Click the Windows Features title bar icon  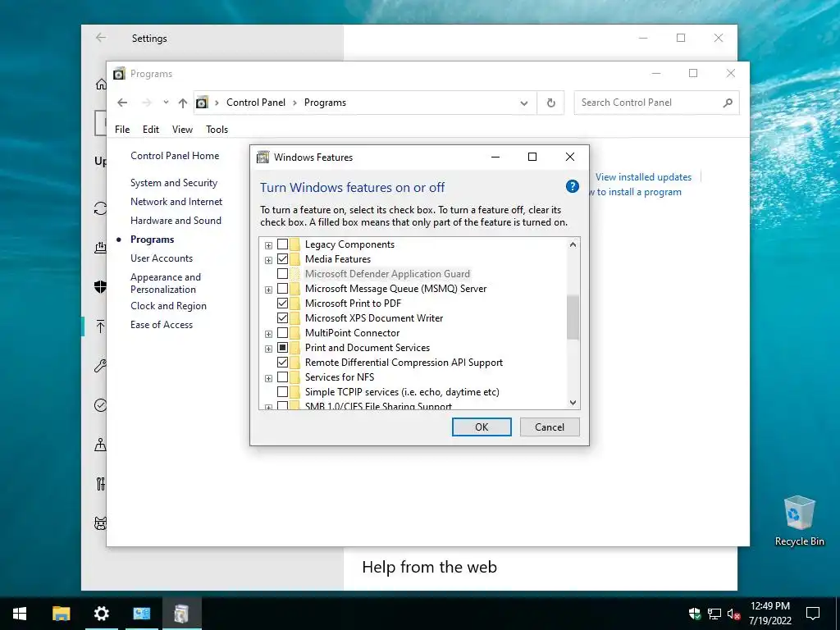263,157
